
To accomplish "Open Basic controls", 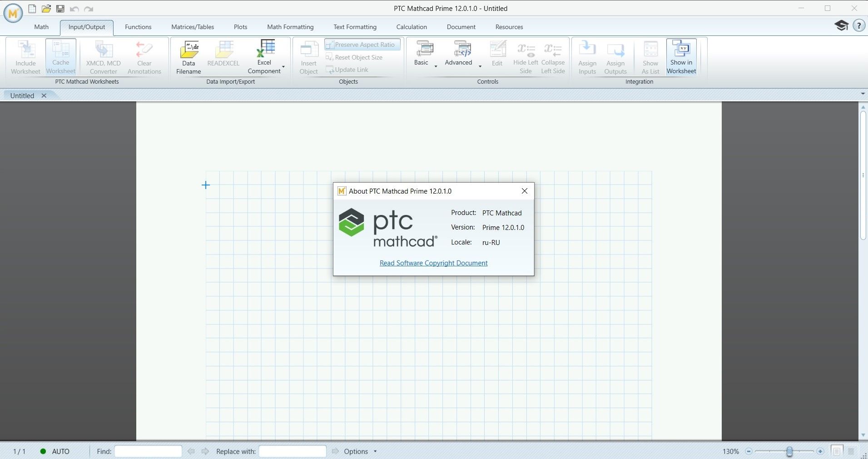I will [x=421, y=54].
